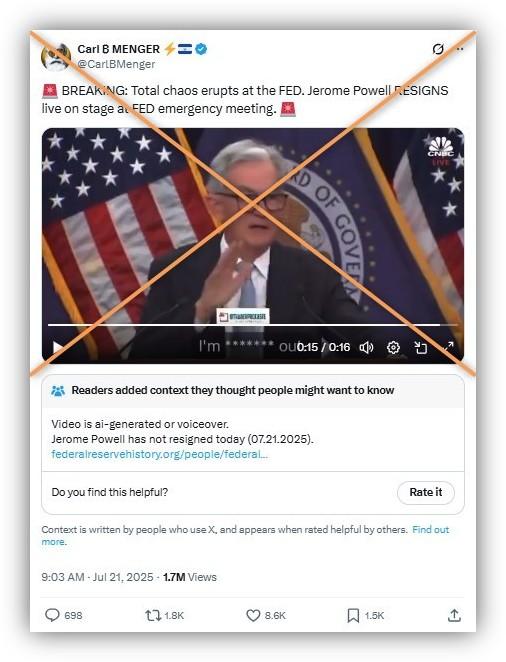Open replies with the comment icon
The width and height of the screenshot is (506, 662).
pos(52,616)
